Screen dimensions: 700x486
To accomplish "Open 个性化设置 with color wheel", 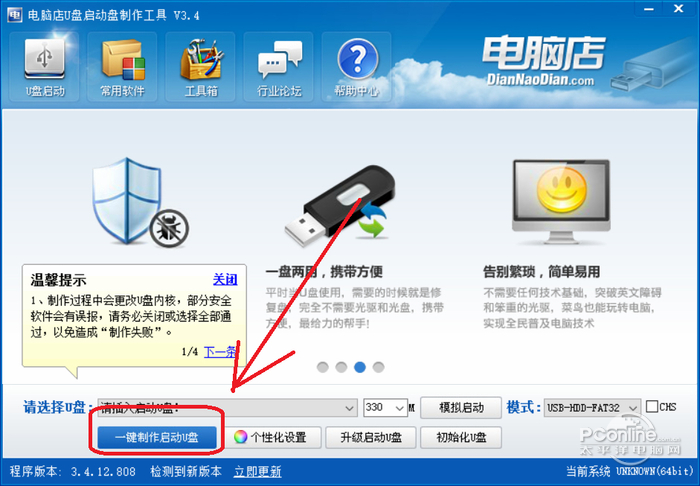I will coord(276,437).
